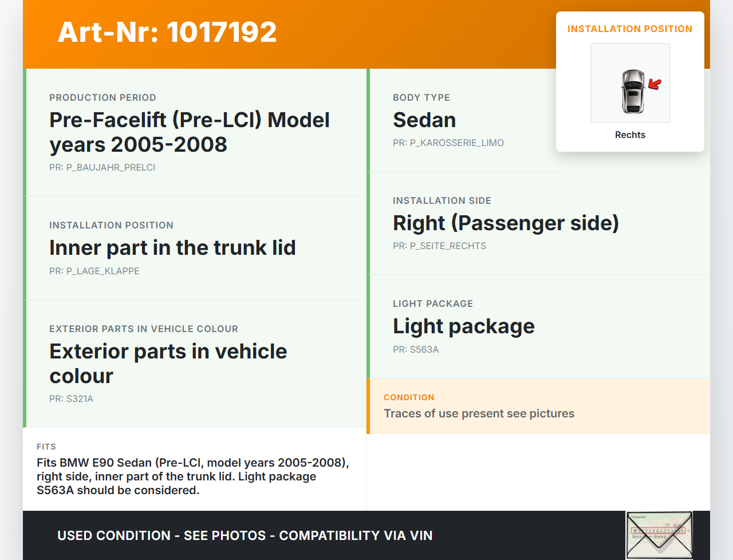The height and width of the screenshot is (560, 733).
Task: Open the VIN document envelope thumbnail
Action: [x=659, y=535]
